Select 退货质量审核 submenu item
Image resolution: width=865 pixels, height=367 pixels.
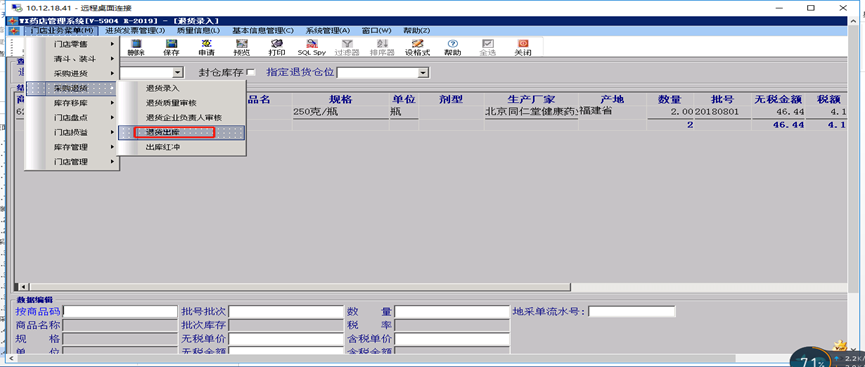point(171,103)
